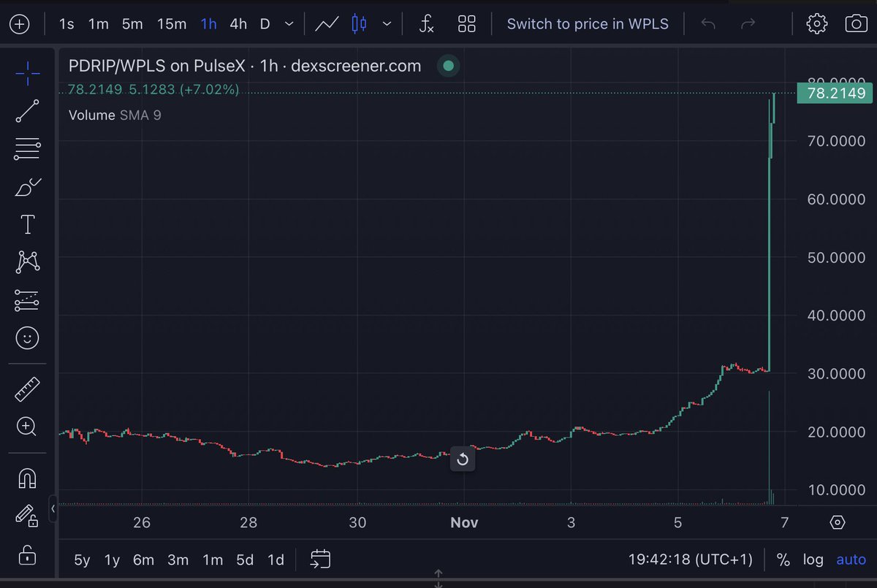Toggle lock all drawing tools
Screen dimensions: 877x588
coord(27,554)
